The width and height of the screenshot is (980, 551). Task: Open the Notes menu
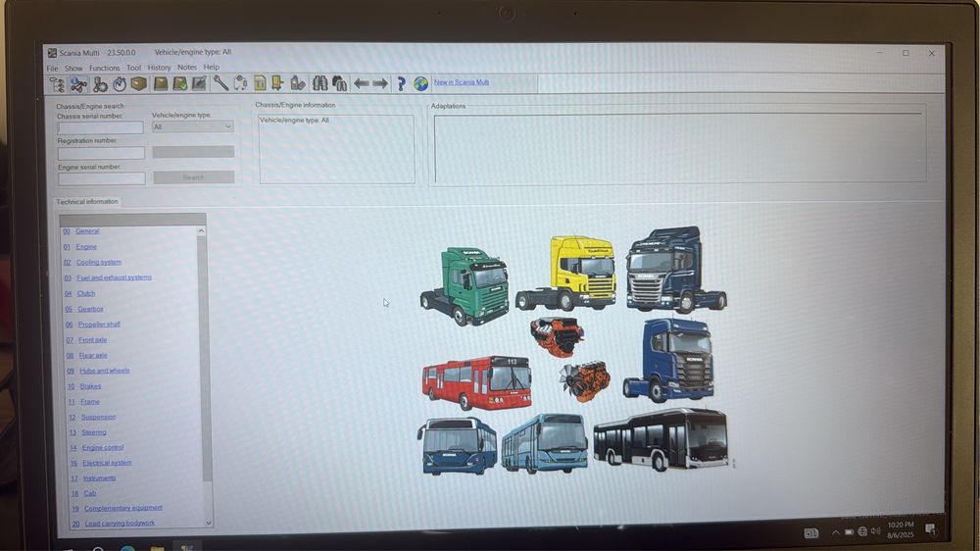[187, 68]
